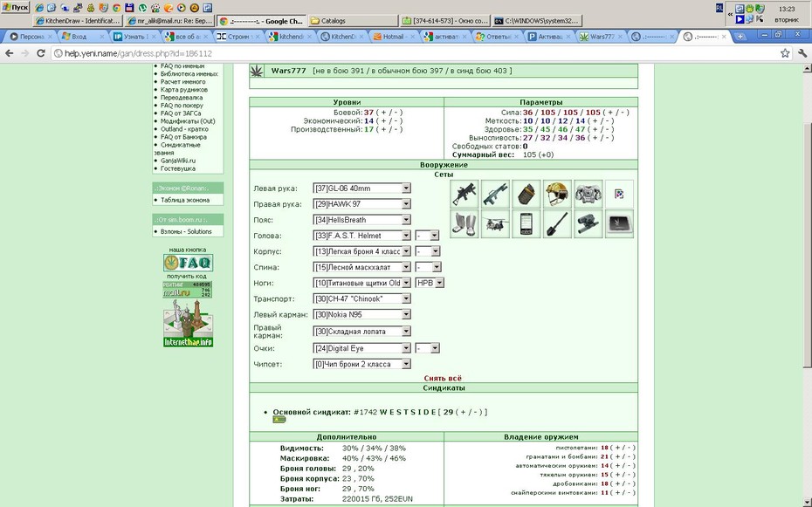Open Таблица эконома link in sidebar
The width and height of the screenshot is (812, 507).
[185, 200]
